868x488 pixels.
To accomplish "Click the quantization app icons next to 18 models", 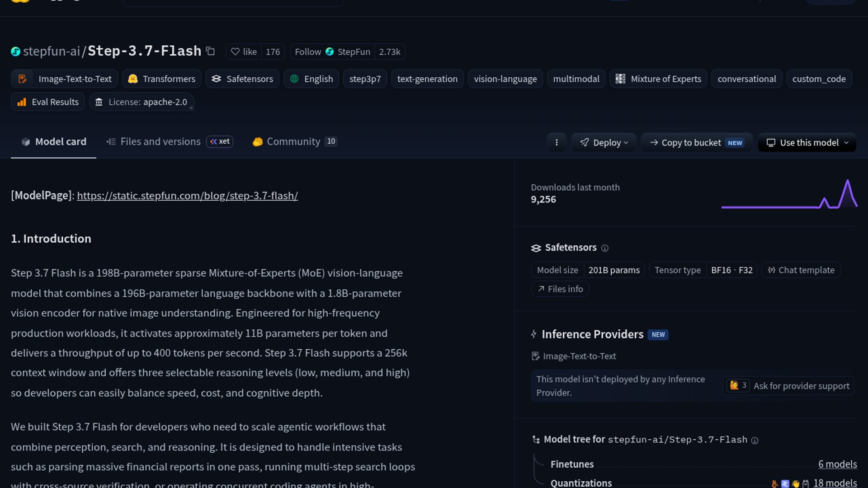I will [790, 483].
